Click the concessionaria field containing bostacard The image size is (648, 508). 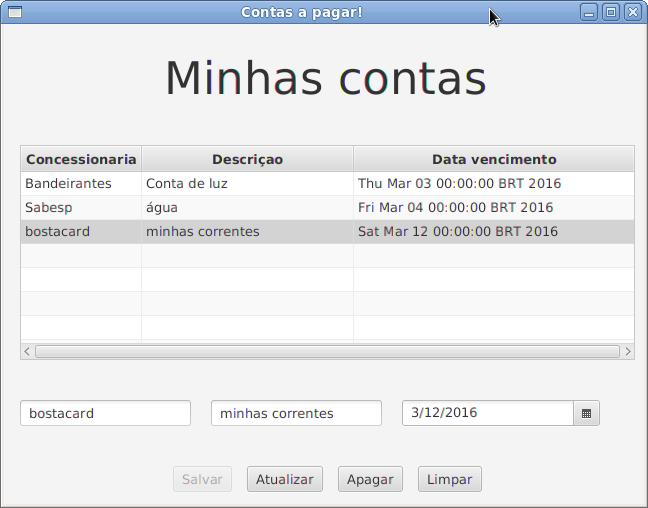105,413
